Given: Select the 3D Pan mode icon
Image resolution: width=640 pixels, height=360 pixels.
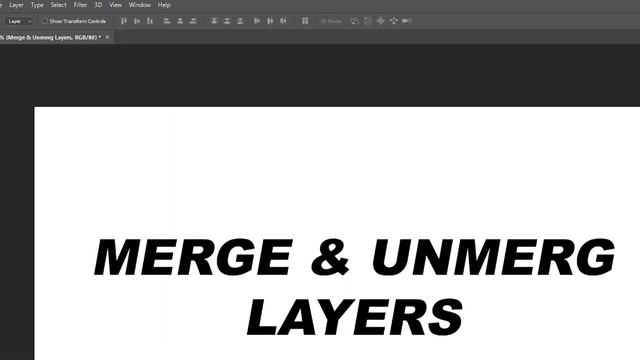Looking at the screenshot, I should (380, 21).
